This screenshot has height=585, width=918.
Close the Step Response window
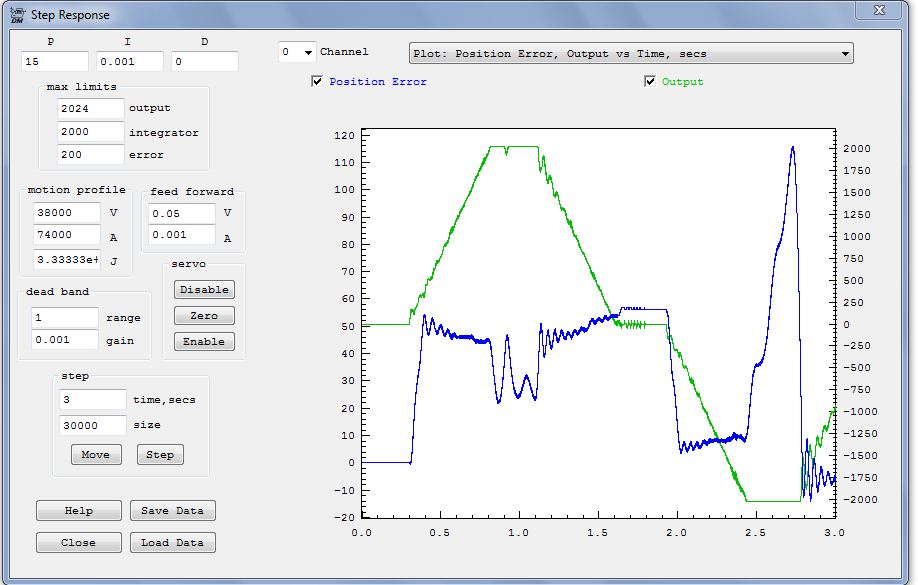[x=879, y=10]
